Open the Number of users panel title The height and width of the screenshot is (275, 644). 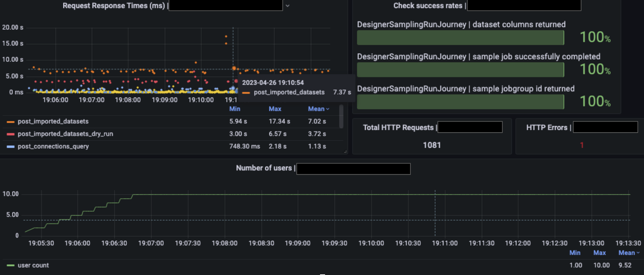pyautogui.click(x=264, y=168)
